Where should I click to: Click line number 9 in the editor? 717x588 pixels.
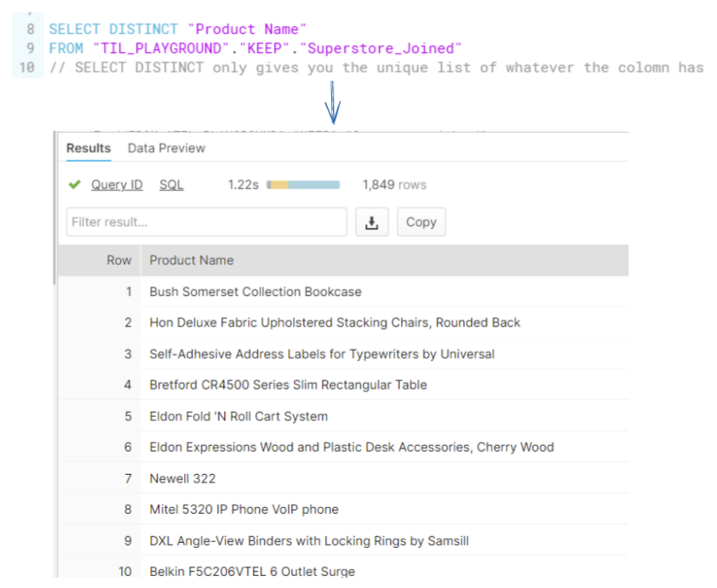tap(30, 49)
